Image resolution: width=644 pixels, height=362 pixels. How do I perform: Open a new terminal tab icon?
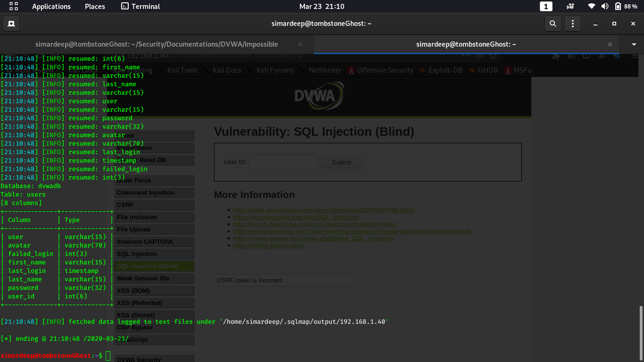click(x=11, y=23)
